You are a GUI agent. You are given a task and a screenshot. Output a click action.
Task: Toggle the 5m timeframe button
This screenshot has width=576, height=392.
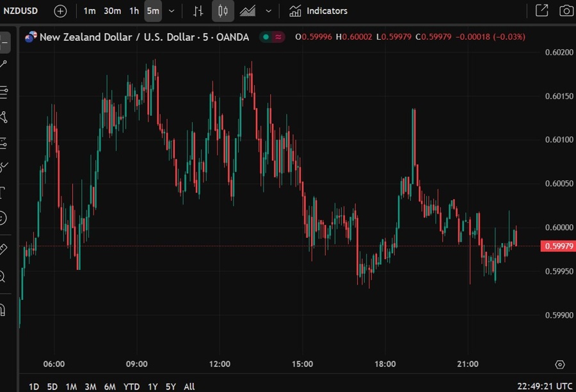pos(153,11)
